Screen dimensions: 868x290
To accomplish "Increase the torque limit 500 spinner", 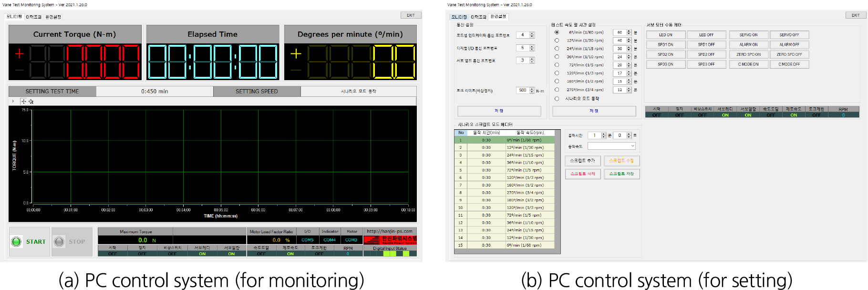I will [x=532, y=89].
